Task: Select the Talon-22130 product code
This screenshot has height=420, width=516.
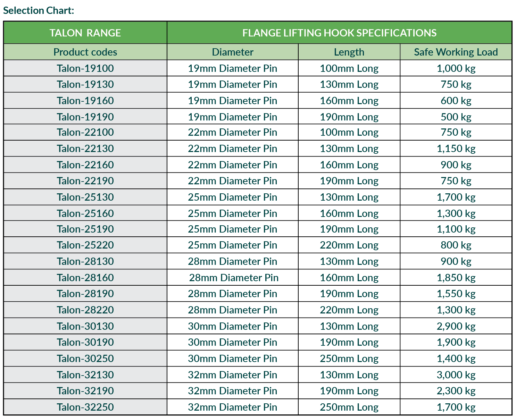Action: tap(85, 149)
